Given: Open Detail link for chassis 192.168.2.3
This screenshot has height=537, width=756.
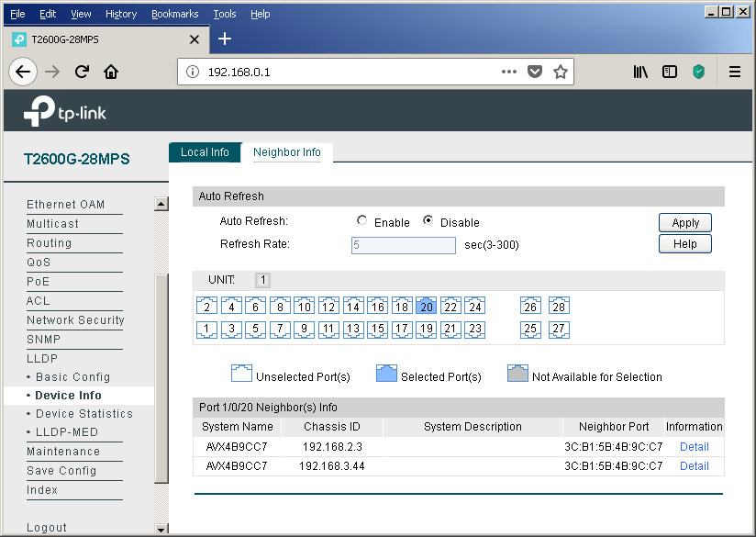Looking at the screenshot, I should 694,447.
